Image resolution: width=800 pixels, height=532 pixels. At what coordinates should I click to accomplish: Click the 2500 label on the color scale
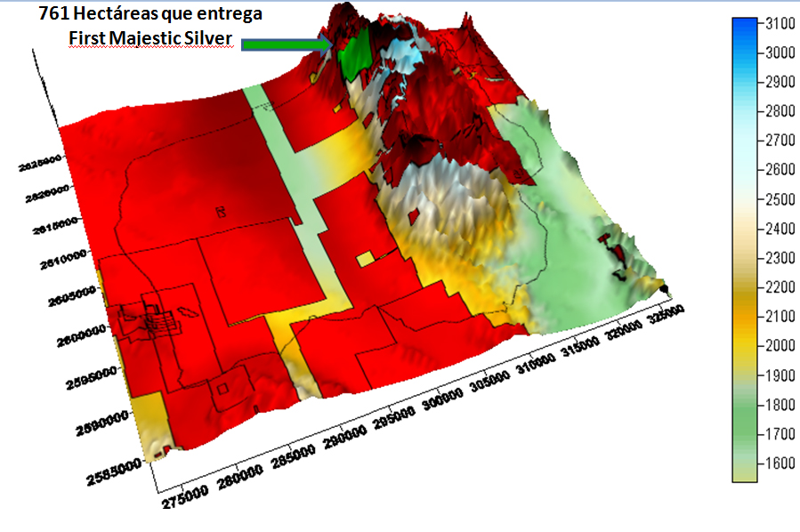coord(780,199)
